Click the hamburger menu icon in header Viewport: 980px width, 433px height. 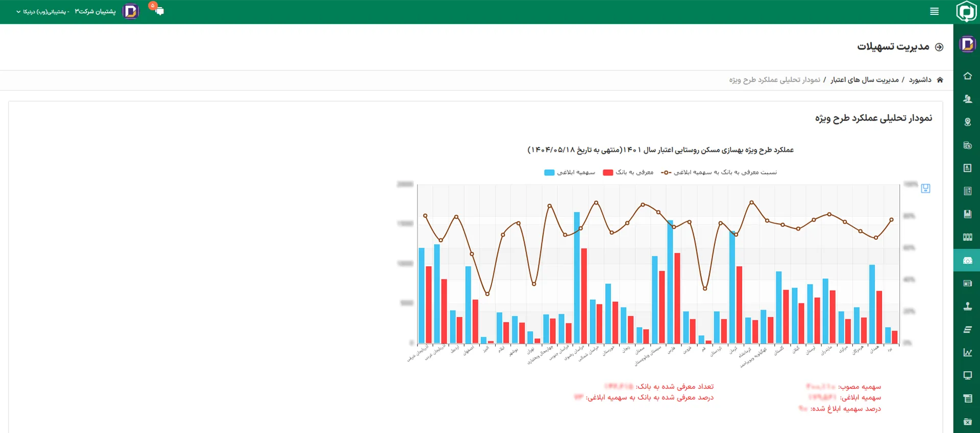click(x=934, y=11)
